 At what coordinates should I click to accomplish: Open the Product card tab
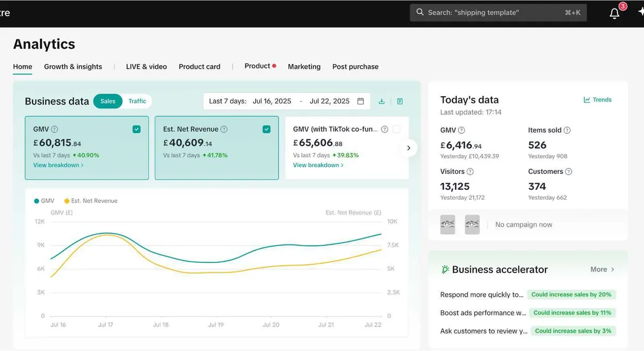coord(199,67)
